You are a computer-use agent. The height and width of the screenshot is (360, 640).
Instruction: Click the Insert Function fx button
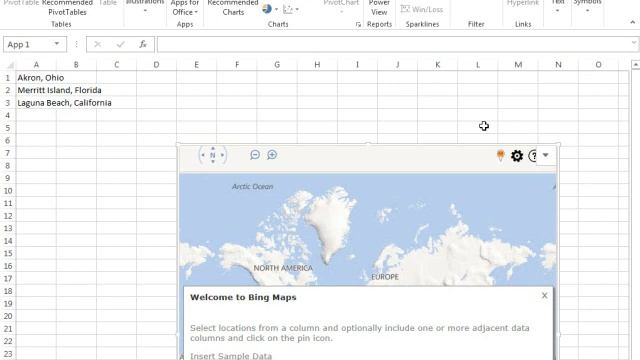pos(143,44)
